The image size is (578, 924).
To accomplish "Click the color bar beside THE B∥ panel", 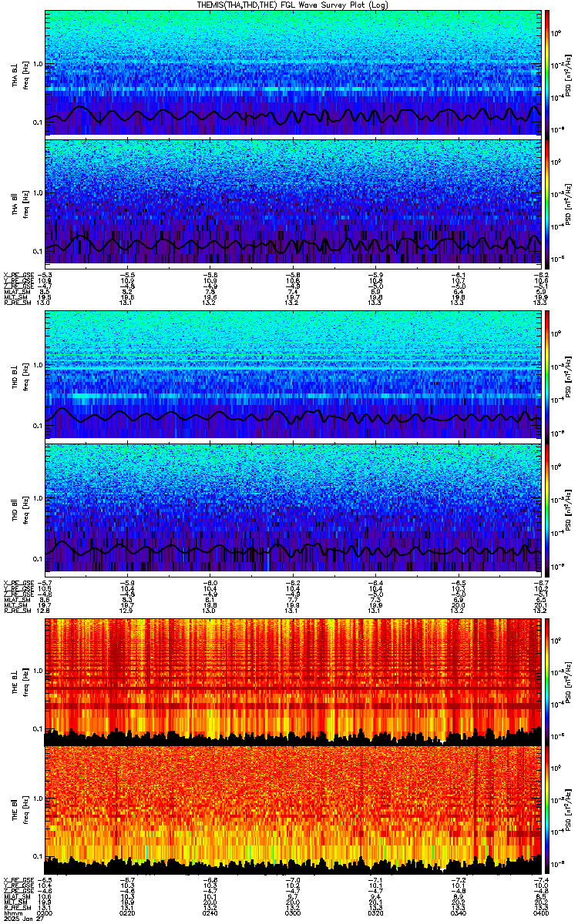I will tap(547, 808).
